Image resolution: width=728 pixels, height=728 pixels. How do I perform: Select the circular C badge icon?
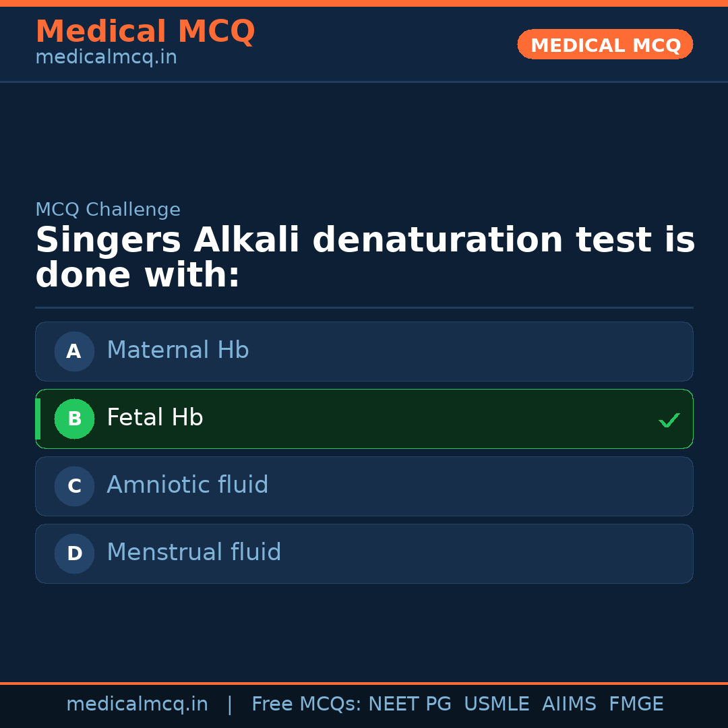(74, 486)
